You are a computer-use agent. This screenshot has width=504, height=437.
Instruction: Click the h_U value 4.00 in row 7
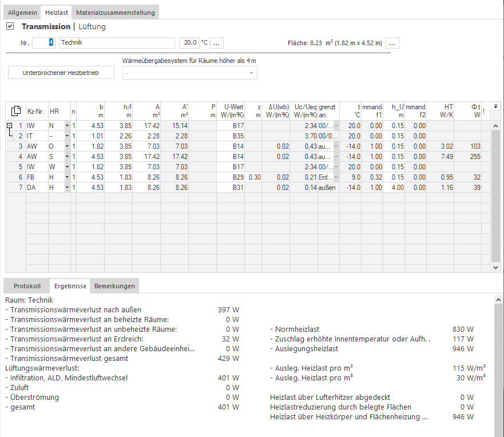[x=394, y=188]
